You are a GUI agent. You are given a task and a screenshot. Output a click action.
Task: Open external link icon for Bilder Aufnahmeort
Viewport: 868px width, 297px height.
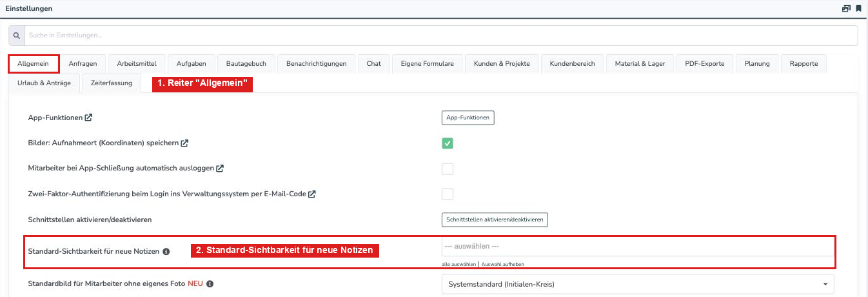[184, 143]
